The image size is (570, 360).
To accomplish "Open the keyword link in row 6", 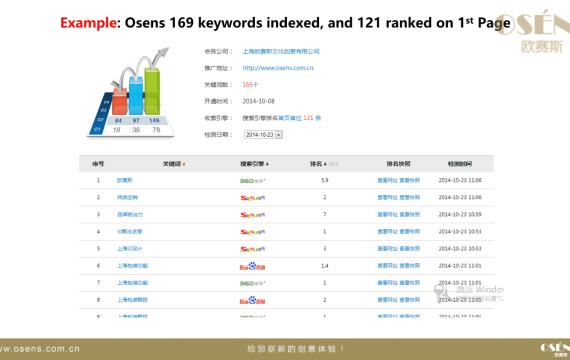I will (x=132, y=266).
